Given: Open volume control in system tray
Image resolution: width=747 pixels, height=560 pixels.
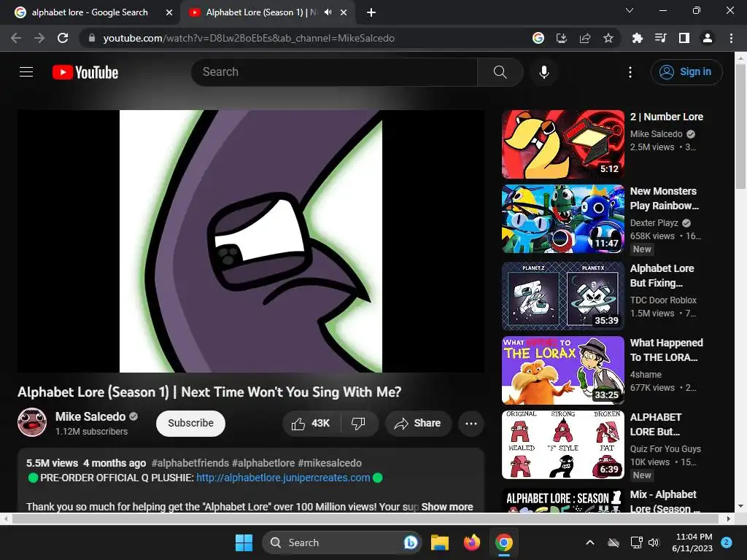Looking at the screenshot, I should pos(654,542).
